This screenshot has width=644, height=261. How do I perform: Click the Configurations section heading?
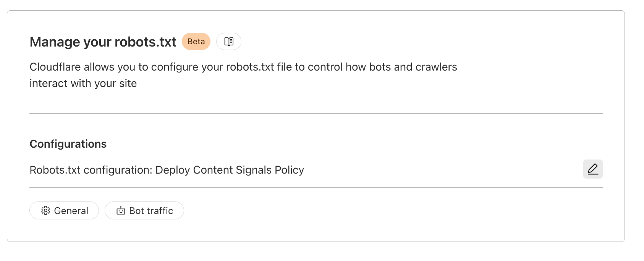tap(68, 144)
